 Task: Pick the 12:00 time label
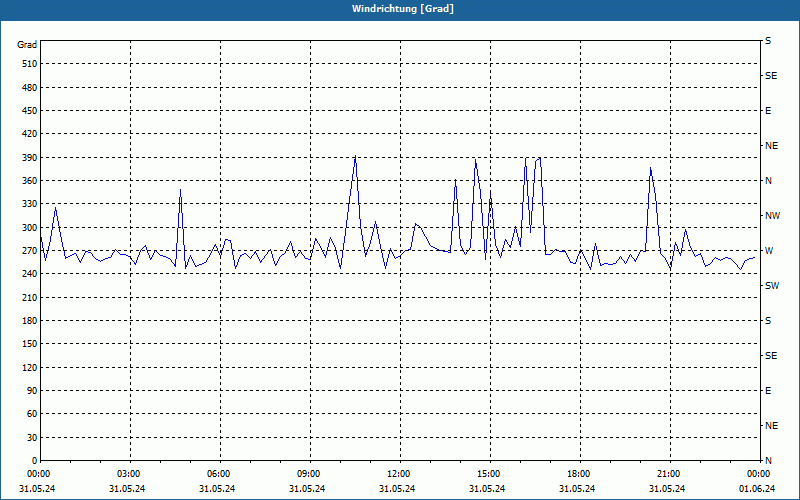pos(398,474)
